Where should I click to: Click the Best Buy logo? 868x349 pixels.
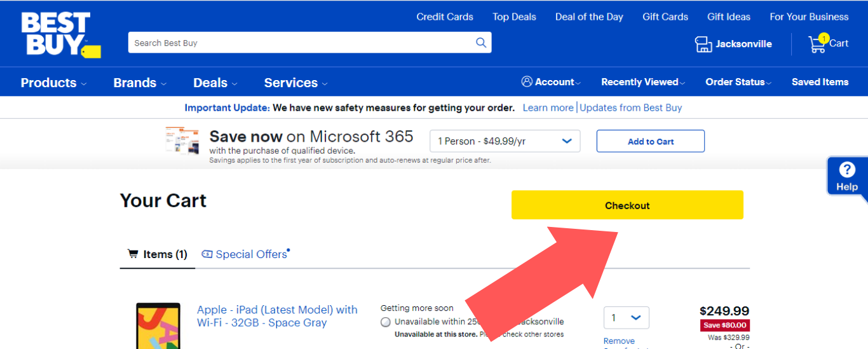click(x=60, y=35)
